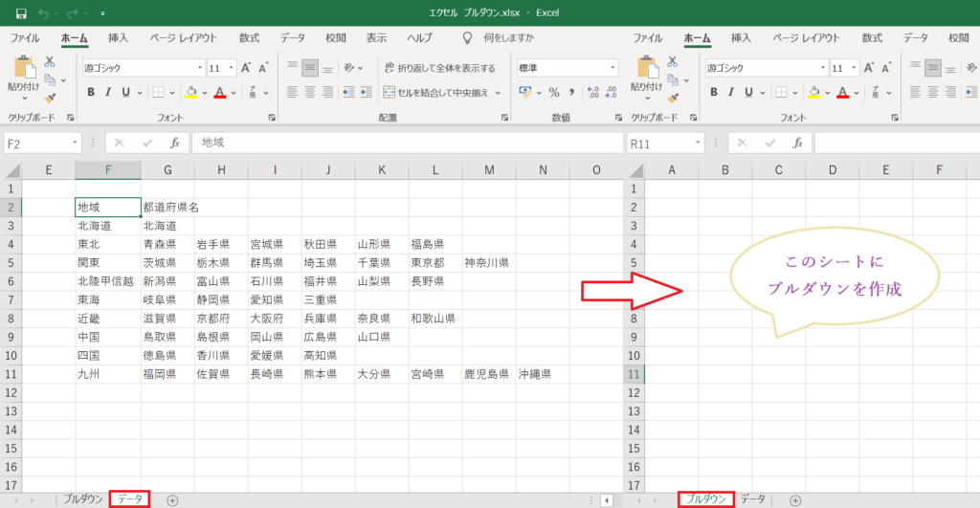Toggle 折り返して全体を表示する wrap text
This screenshot has height=508, width=980.
[440, 68]
